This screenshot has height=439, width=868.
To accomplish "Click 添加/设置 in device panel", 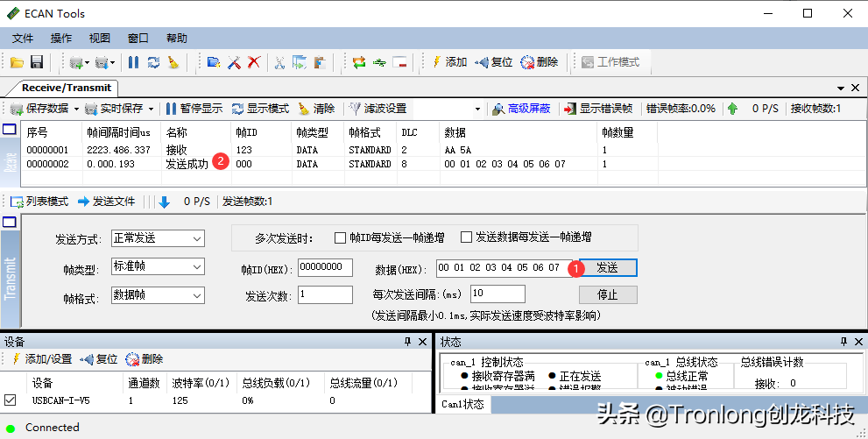I will coord(42,359).
